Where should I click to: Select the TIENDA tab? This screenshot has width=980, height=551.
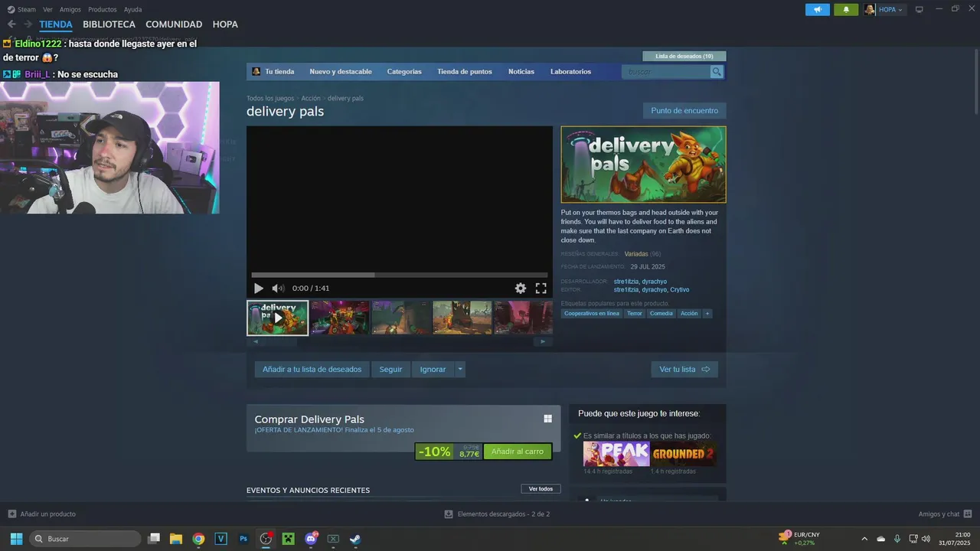(56, 24)
